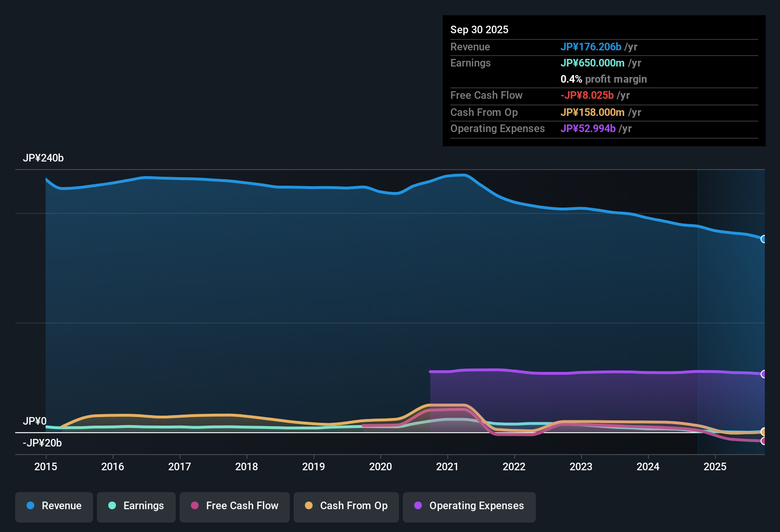Screen dimensions: 780x532
Task: Toggle the Operating Expenses series off
Action: click(469, 506)
